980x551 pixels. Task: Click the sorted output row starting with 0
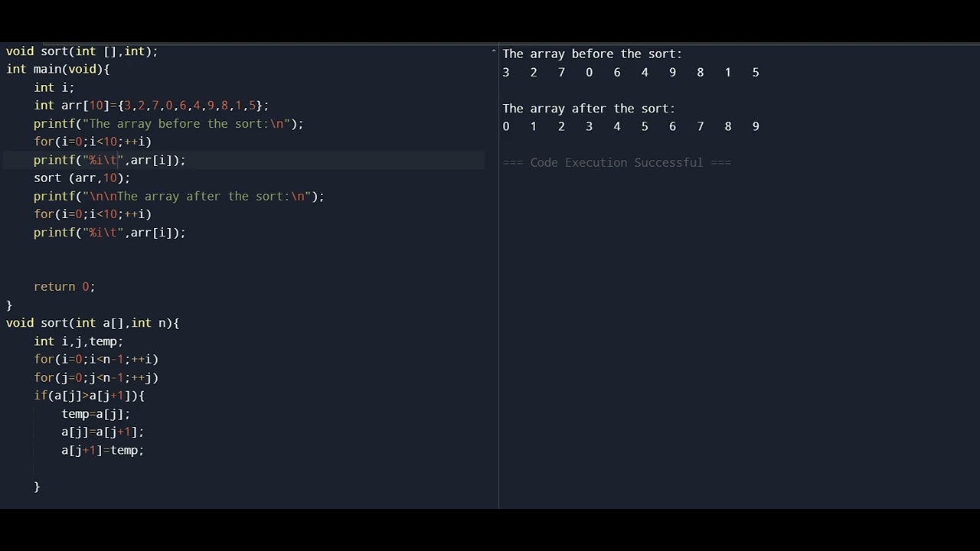[x=631, y=126]
